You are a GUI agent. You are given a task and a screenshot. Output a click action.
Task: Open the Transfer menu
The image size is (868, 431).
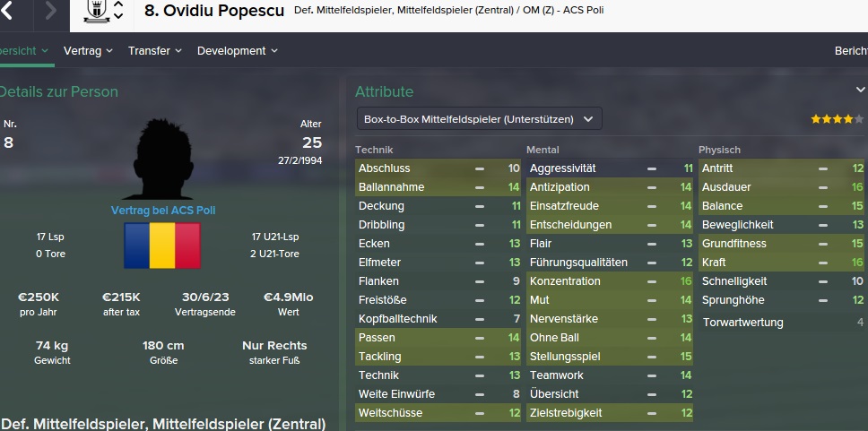(x=155, y=51)
